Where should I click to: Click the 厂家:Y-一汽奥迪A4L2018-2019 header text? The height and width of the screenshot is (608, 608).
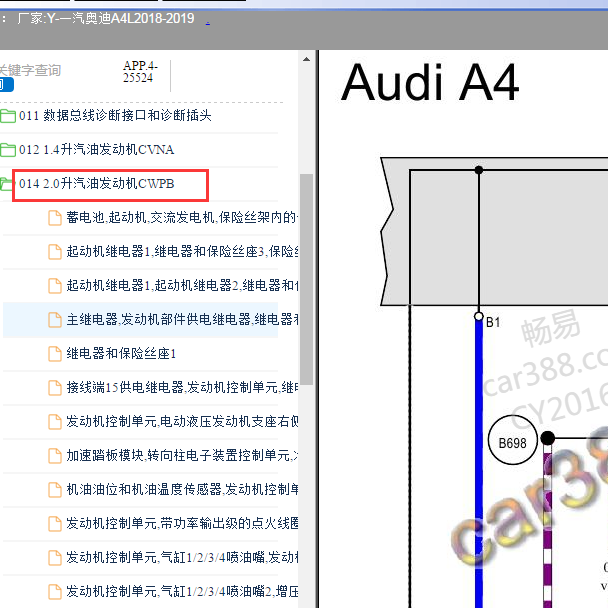(x=106, y=18)
